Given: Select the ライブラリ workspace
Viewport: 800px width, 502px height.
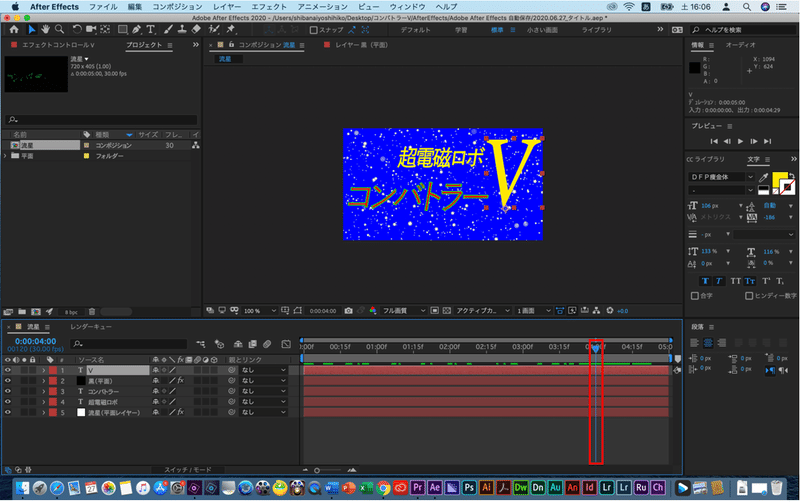Looking at the screenshot, I should tap(596, 30).
